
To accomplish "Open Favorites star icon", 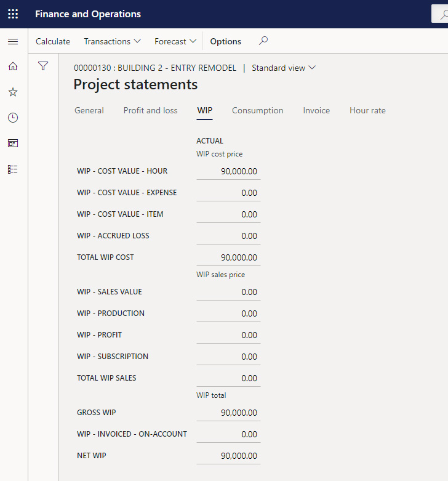I will pyautogui.click(x=13, y=92).
